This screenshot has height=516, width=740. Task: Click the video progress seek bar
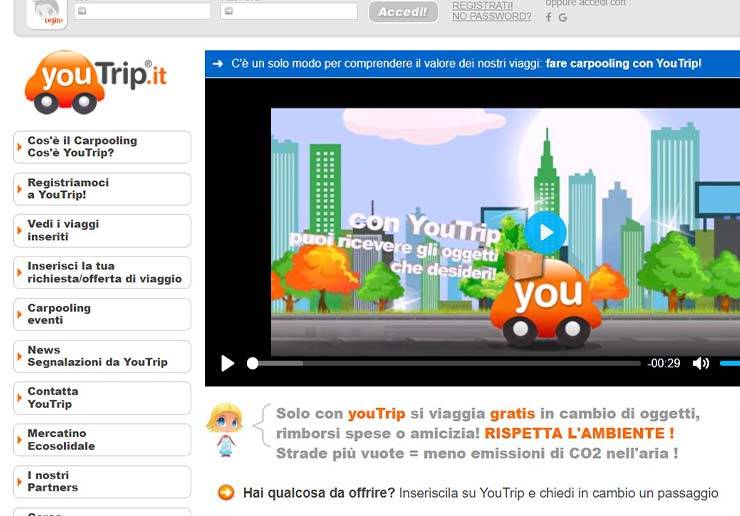pos(445,363)
